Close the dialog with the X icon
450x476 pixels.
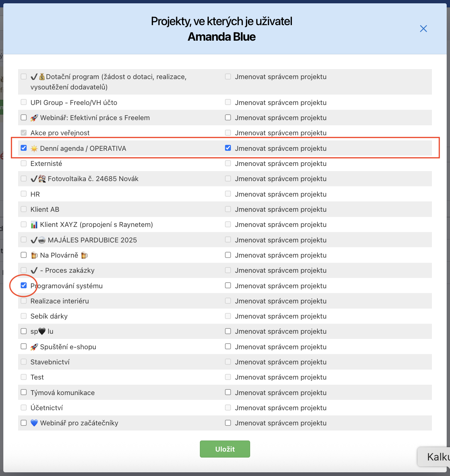[423, 28]
